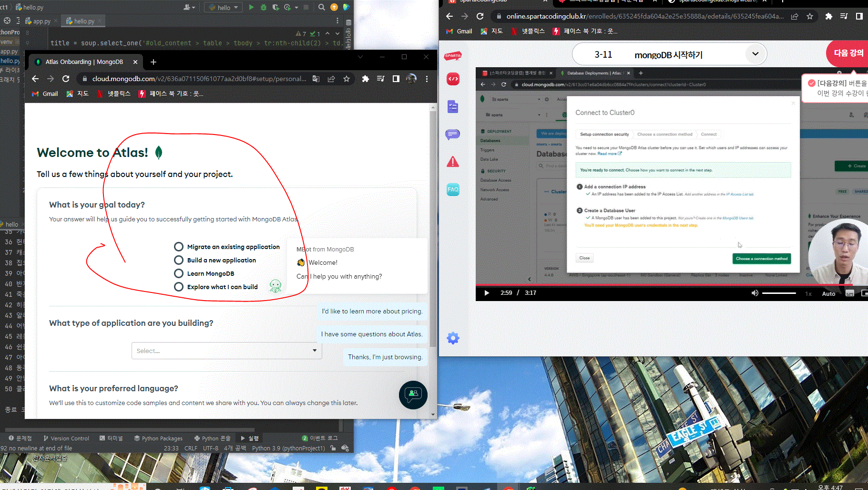The width and height of the screenshot is (868, 490).
Task: Click the translate page icon in Atlas browser
Action: pos(316,79)
